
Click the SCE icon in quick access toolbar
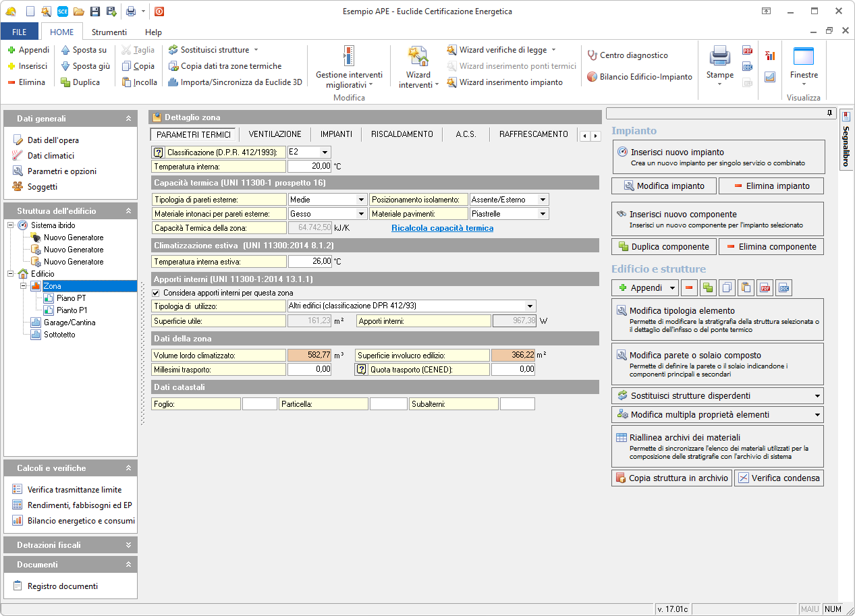pos(62,11)
